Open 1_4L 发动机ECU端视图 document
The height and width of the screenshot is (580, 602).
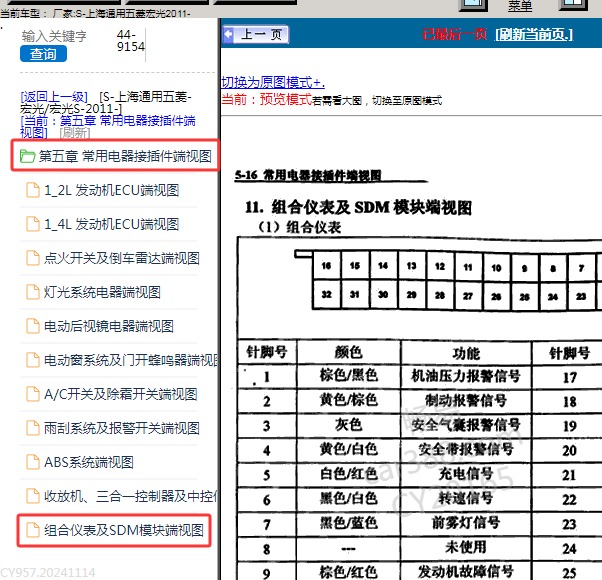[x=111, y=224]
